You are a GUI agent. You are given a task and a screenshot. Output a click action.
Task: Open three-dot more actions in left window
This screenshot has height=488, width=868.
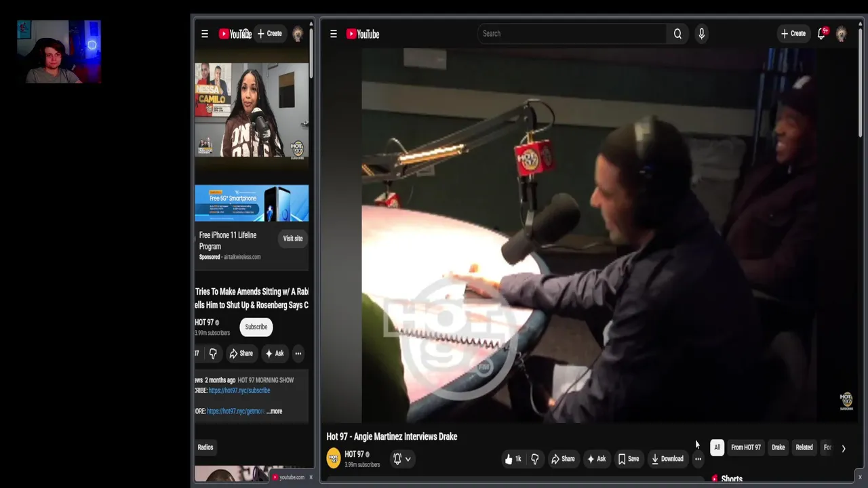(298, 353)
